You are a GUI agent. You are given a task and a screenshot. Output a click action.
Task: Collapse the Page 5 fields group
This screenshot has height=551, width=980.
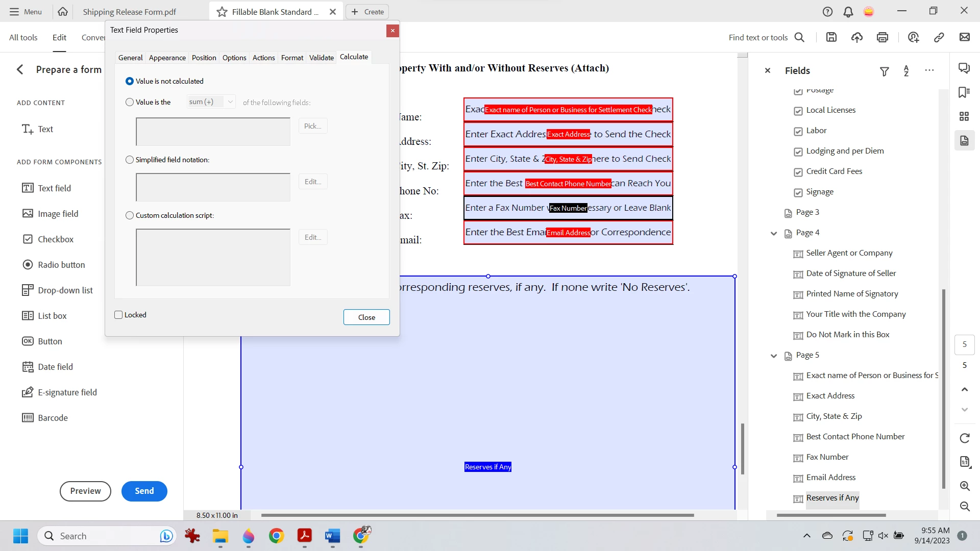tap(774, 356)
